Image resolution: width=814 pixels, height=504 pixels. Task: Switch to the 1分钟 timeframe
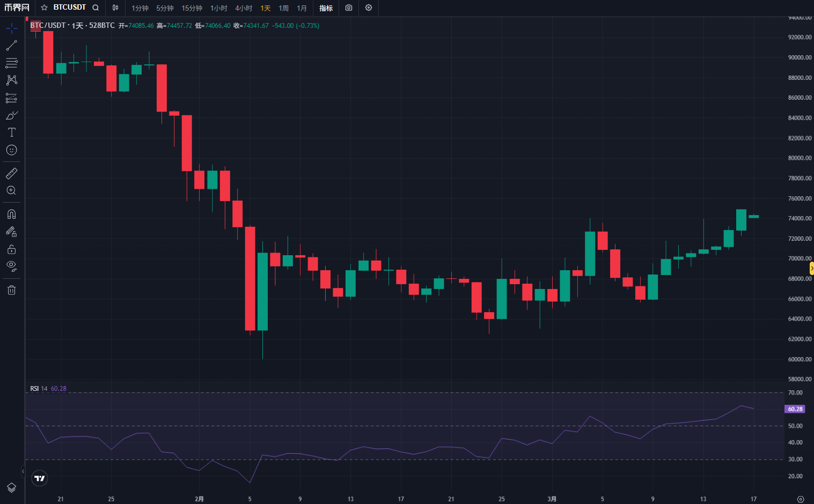tap(140, 8)
